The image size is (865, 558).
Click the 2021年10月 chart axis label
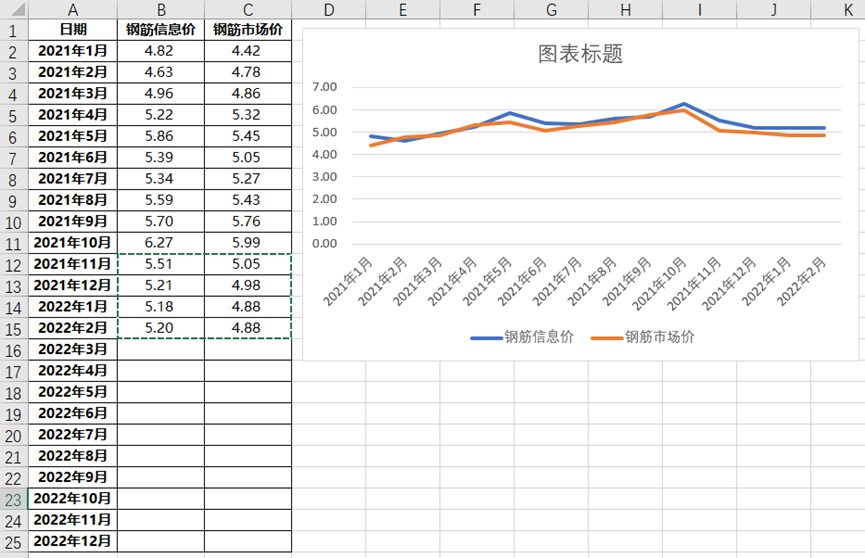[x=659, y=284]
